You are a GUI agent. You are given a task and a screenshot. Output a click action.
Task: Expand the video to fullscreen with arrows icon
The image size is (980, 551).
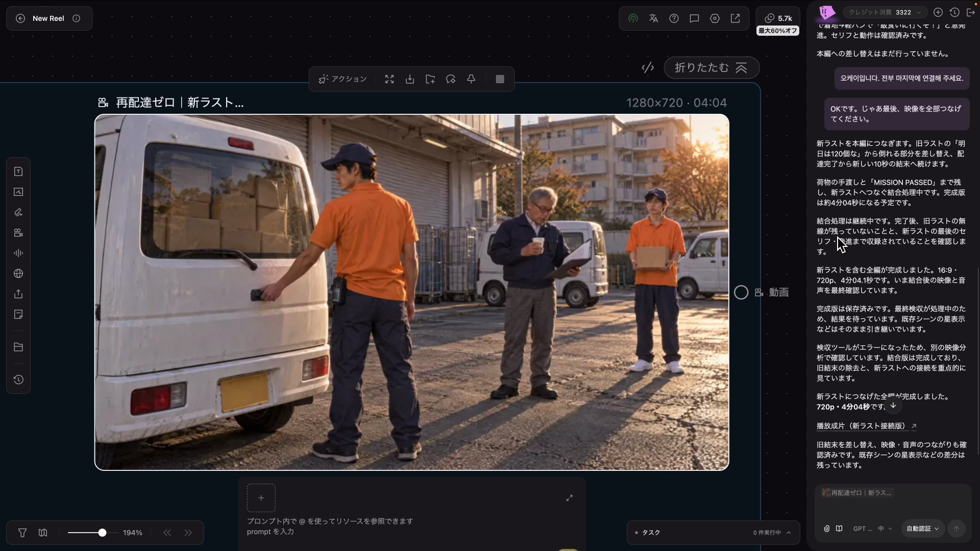pyautogui.click(x=389, y=79)
